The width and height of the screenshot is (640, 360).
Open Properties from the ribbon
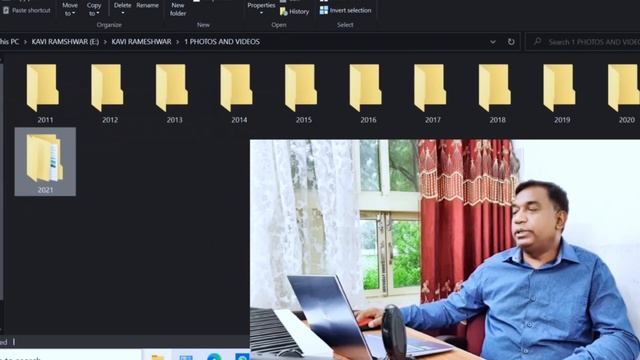click(261, 5)
